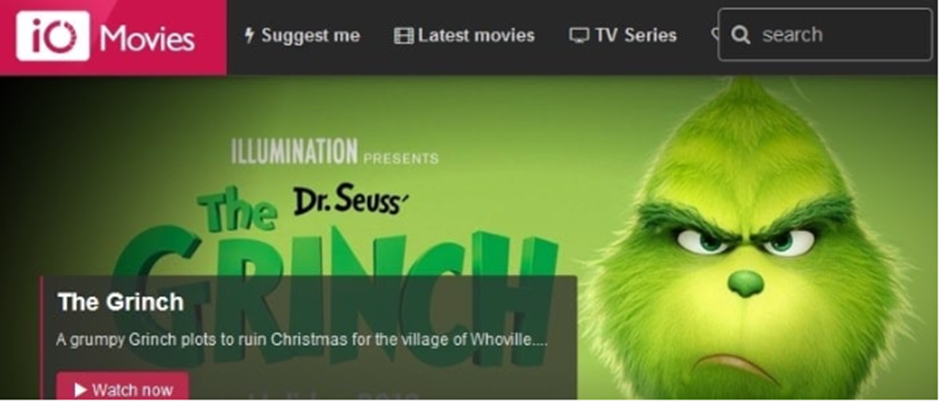
Task: Click the lightning bolt icon beside Suggest me
Action: 249,35
